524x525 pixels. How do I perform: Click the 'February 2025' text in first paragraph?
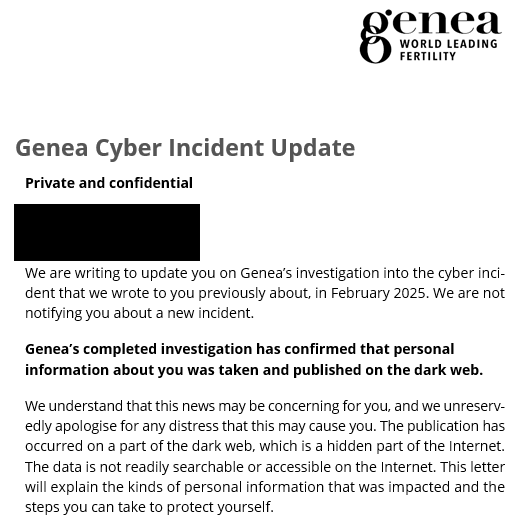click(378, 293)
